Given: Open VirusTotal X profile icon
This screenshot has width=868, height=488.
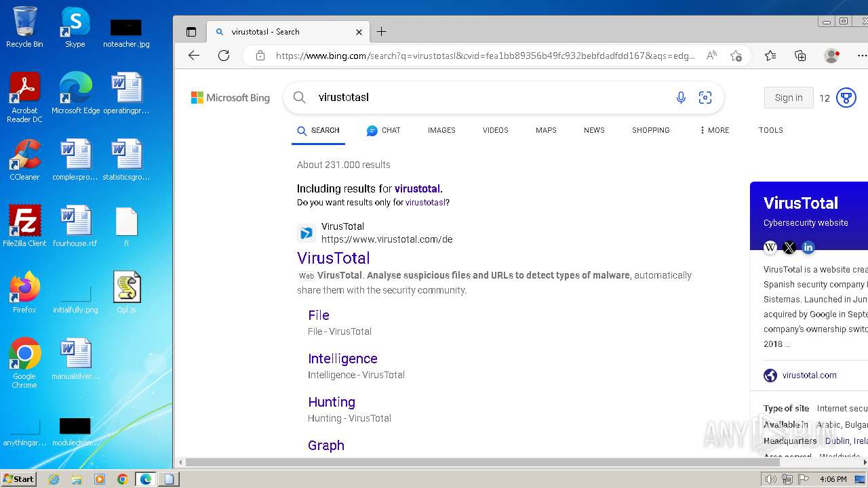Looking at the screenshot, I should [789, 247].
